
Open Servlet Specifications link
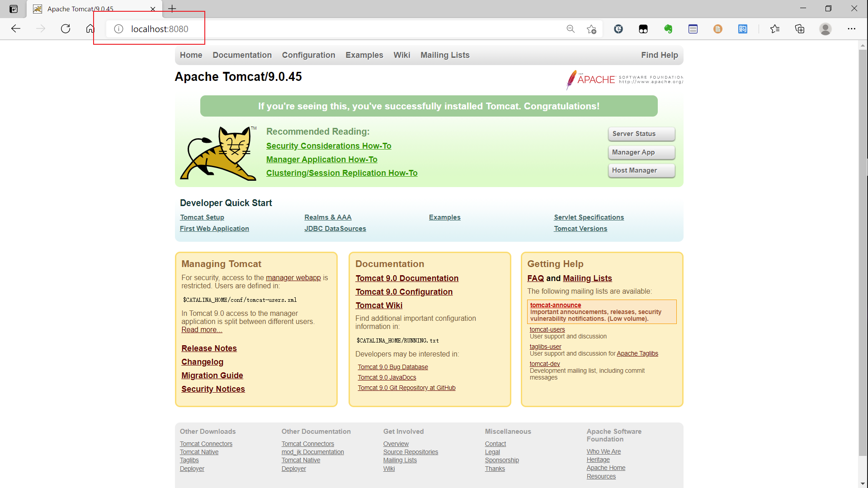(589, 217)
